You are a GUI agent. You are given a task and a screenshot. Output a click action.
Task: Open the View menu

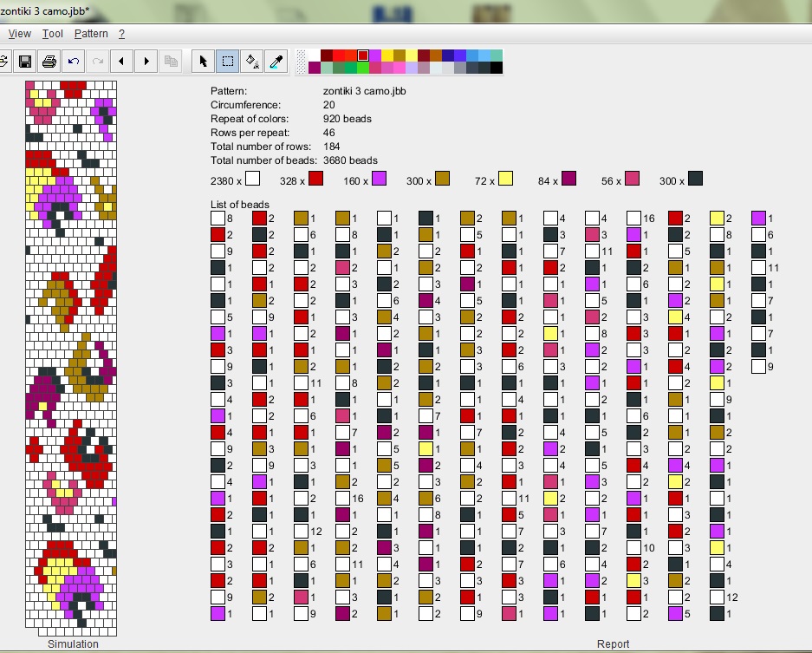coord(19,34)
